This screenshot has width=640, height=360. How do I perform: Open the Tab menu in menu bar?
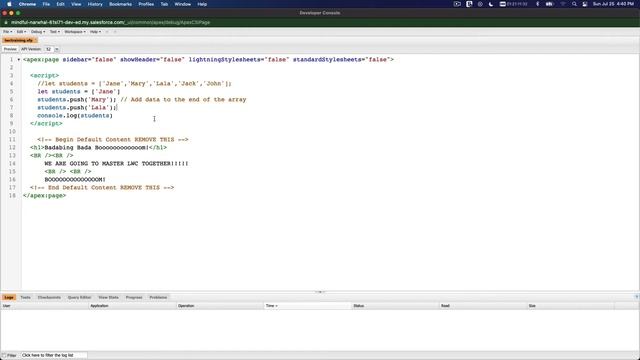[164, 4]
